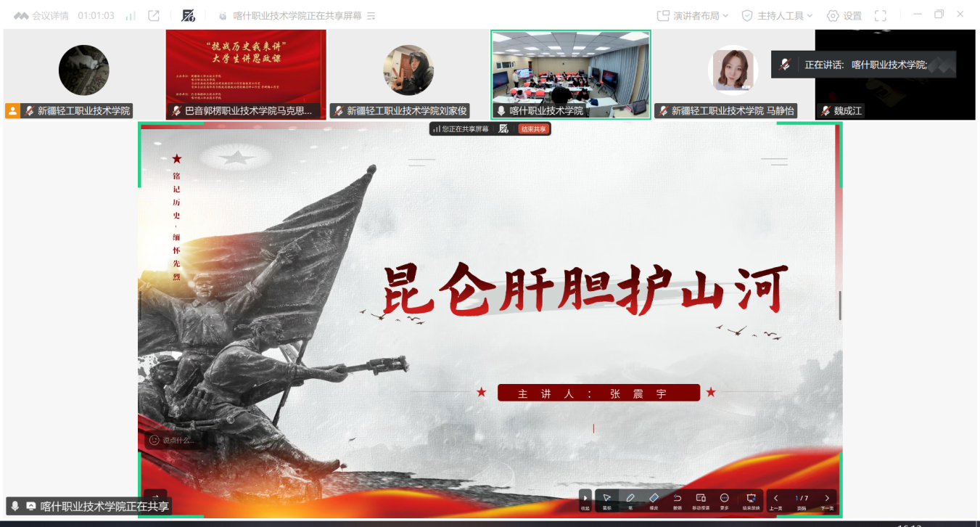
Task: Select the 鼠标 (mouse pointer) tool
Action: point(607,499)
